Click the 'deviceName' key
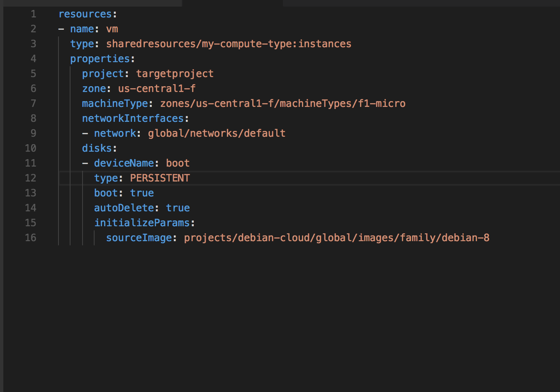The width and height of the screenshot is (560, 392). point(124,163)
